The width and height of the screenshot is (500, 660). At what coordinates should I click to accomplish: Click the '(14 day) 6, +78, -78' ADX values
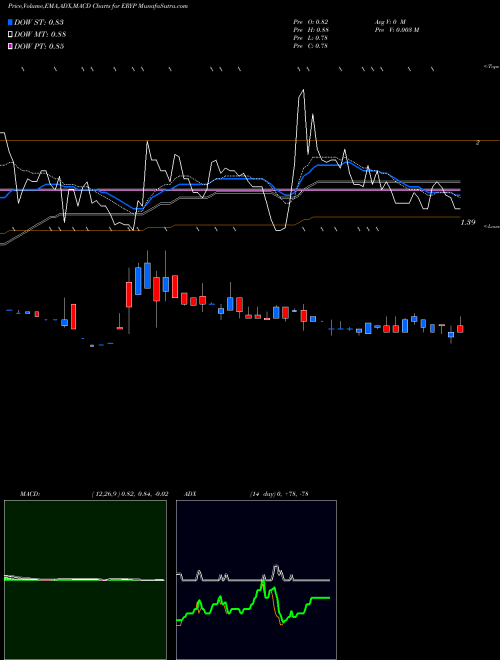279,493
